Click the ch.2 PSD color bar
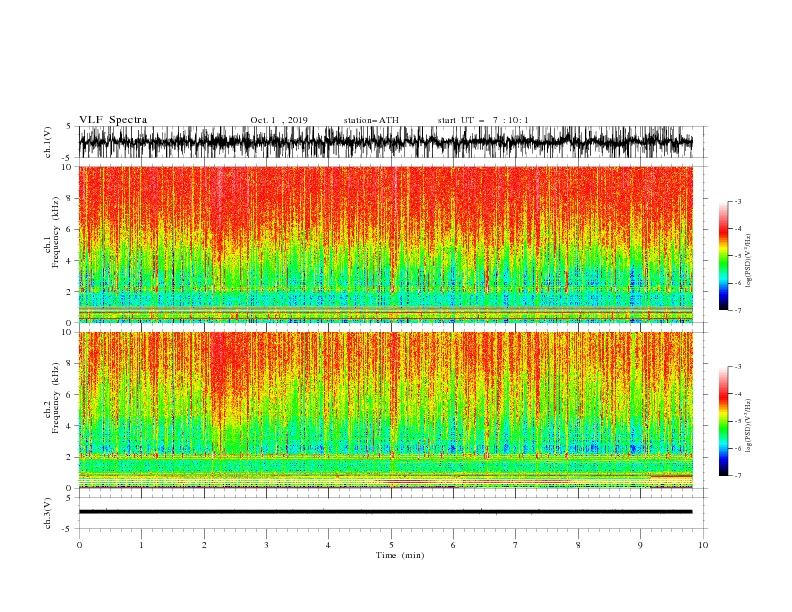 click(723, 421)
